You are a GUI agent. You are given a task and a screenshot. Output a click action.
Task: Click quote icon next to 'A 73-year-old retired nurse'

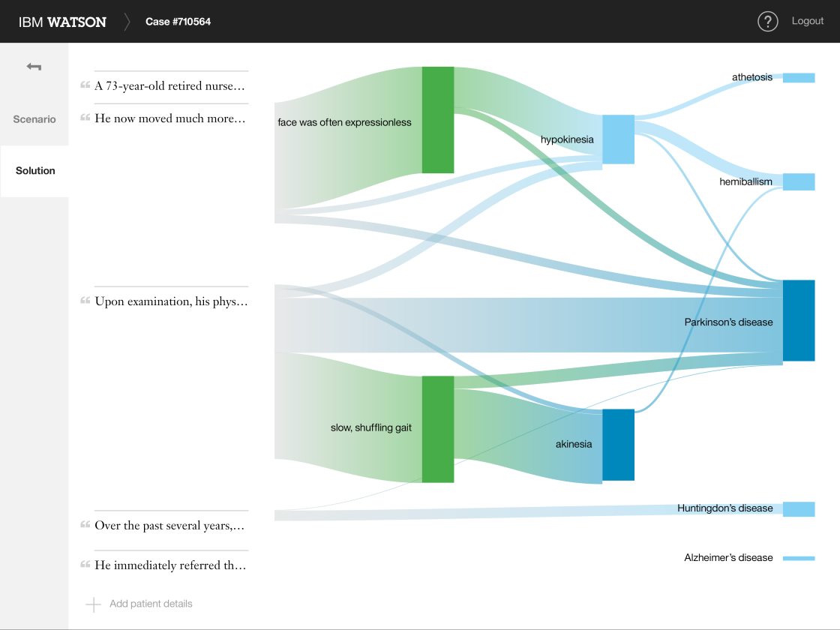[85, 85]
